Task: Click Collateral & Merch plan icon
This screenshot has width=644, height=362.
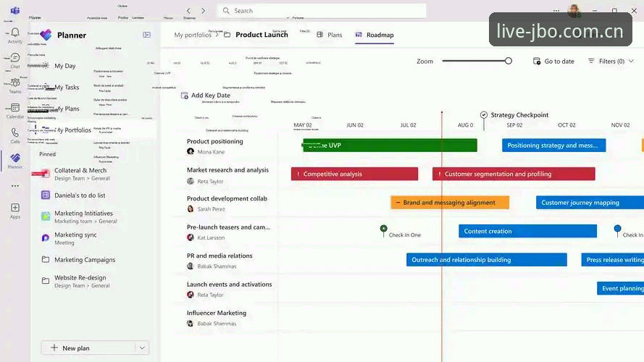Action: click(x=46, y=174)
